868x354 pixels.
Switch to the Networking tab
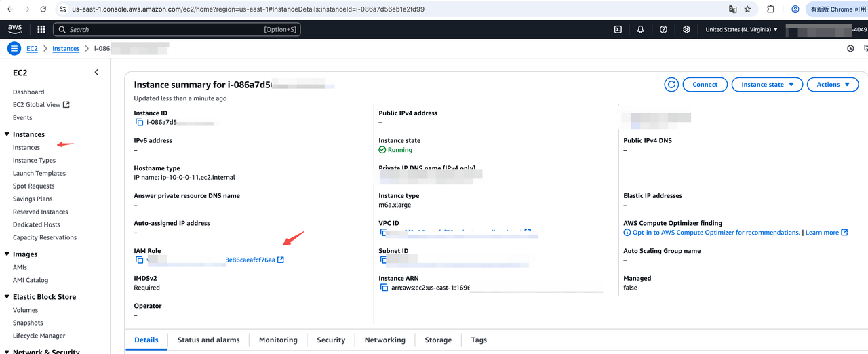[384, 340]
